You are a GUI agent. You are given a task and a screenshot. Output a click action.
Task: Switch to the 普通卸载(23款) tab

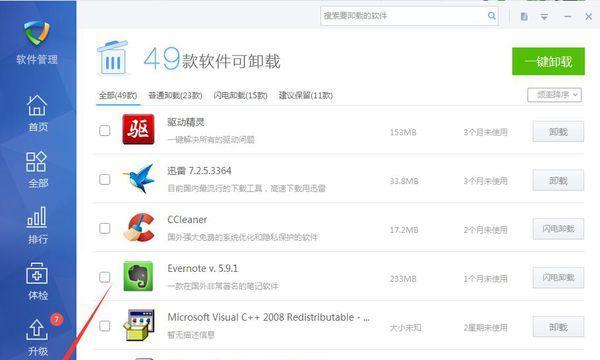point(175,95)
